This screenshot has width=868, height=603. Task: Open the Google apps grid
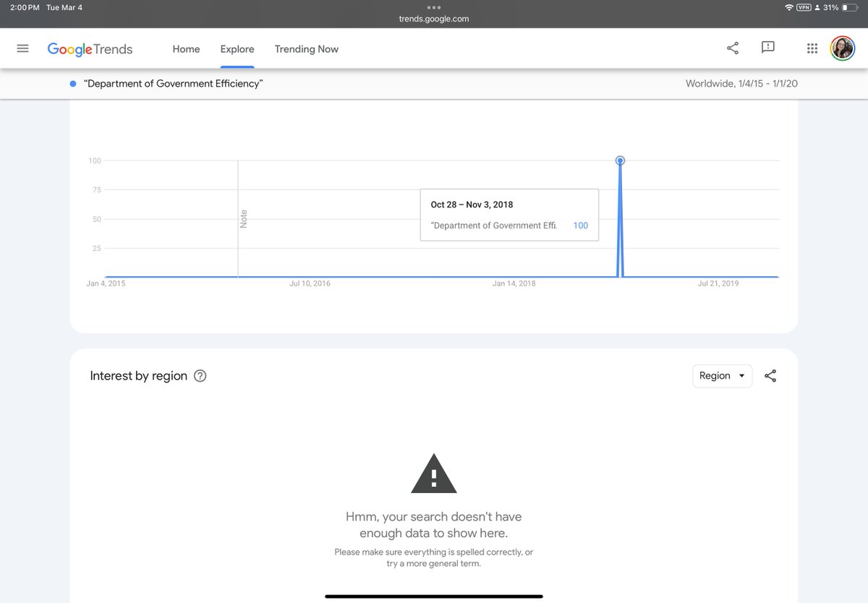click(812, 48)
